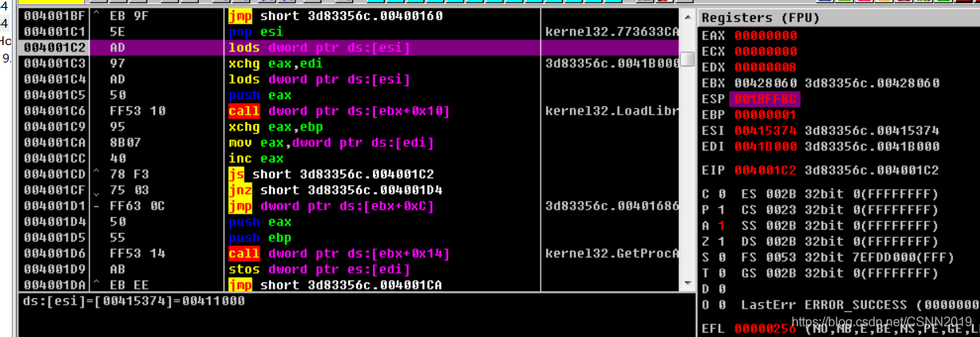Click the ES 002B segment register row
Viewport: 980px width, 337px height.
pyautogui.click(x=840, y=193)
